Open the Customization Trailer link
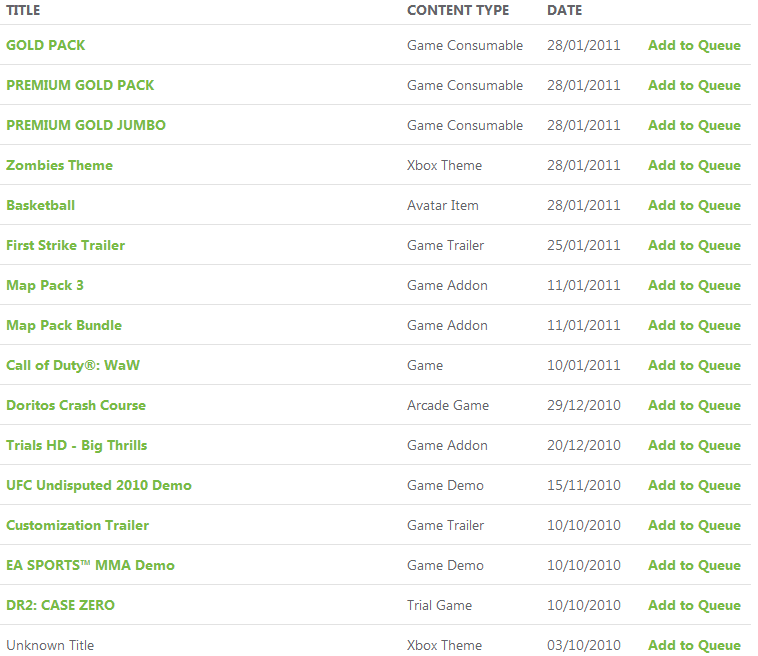The width and height of the screenshot is (758, 656). 77,525
